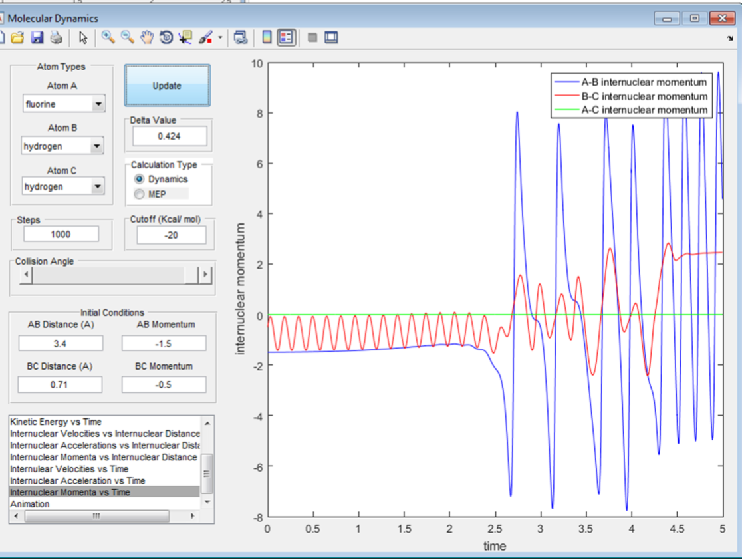Choose the Rotate 3D tool
This screenshot has height=560, width=742.
(166, 38)
